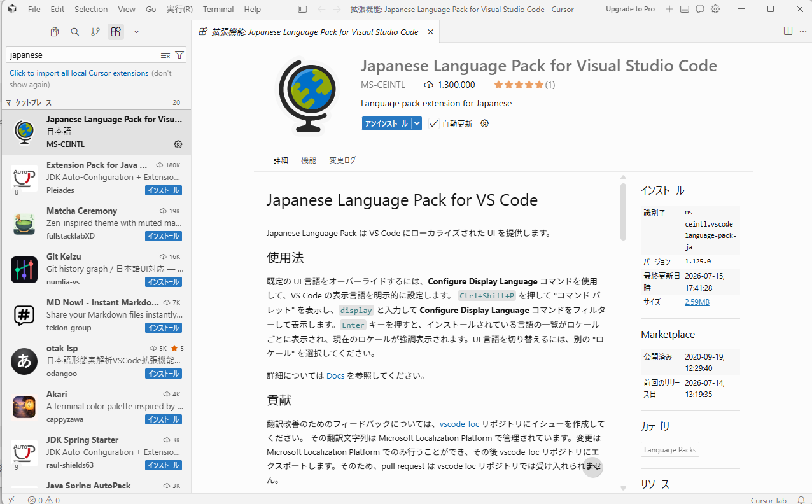The width and height of the screenshot is (812, 504).
Task: Expand the uninstall button dropdown arrow
Action: point(417,123)
